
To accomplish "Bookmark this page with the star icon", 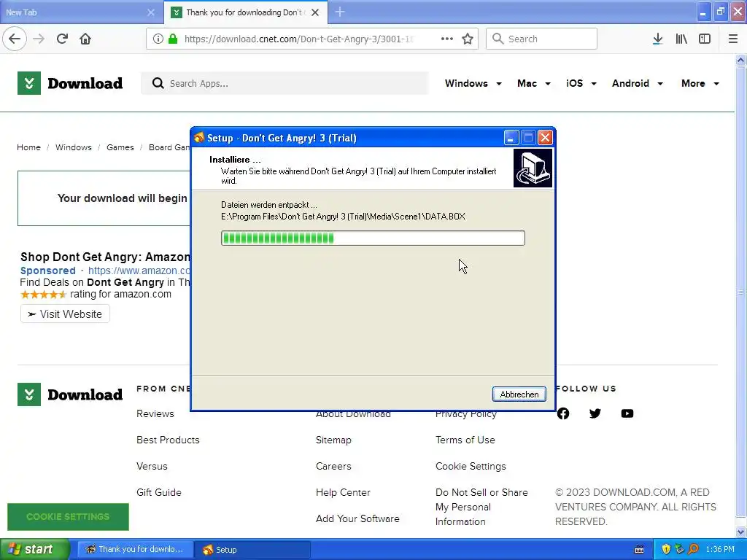I will pos(468,39).
